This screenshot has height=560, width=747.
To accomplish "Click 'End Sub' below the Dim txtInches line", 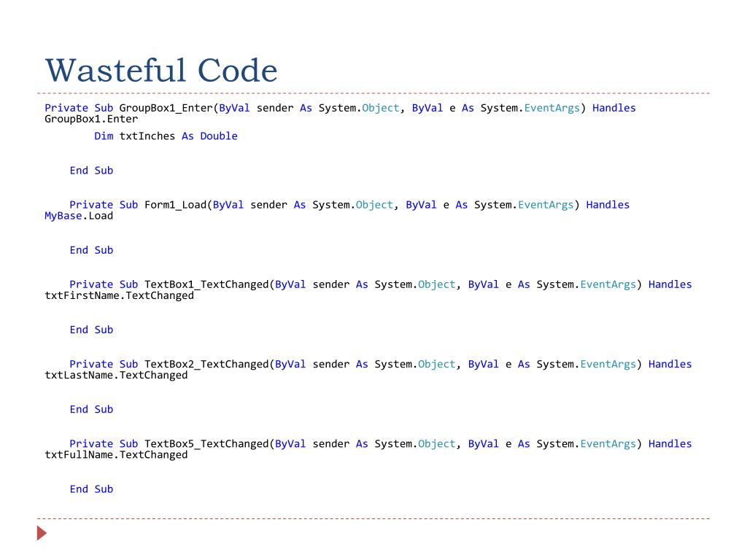I will click(x=91, y=171).
